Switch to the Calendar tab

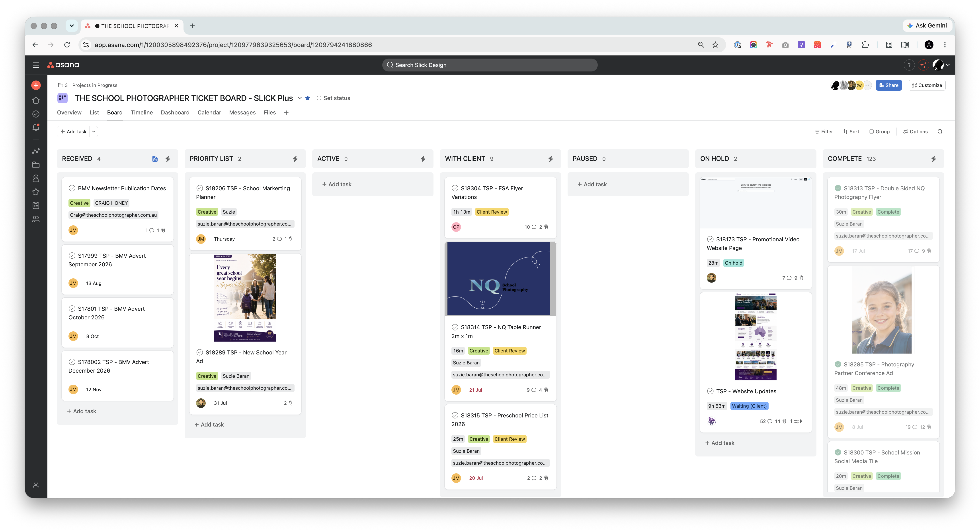pyautogui.click(x=209, y=112)
